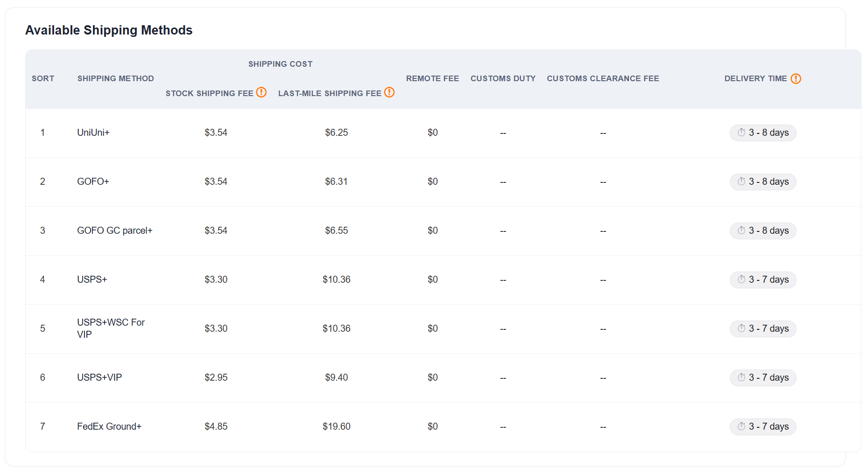Select the FedEx Ground+ shipping method name
This screenshot has width=868, height=474.
(109, 426)
